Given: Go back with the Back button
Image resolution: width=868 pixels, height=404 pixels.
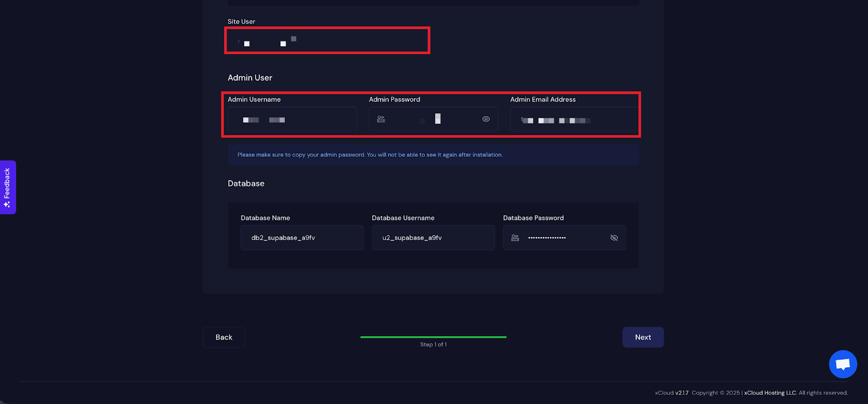Looking at the screenshot, I should [224, 337].
